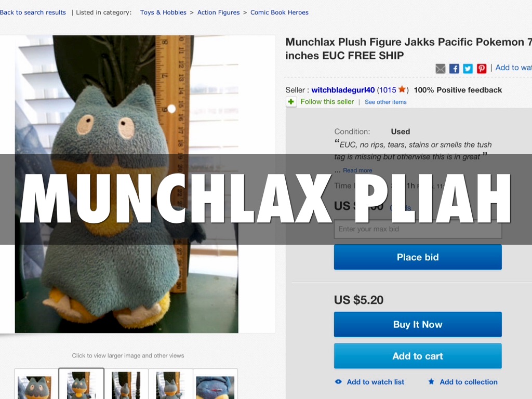The height and width of the screenshot is (399, 532).
Task: Click the Place bid button
Action: pos(418,257)
